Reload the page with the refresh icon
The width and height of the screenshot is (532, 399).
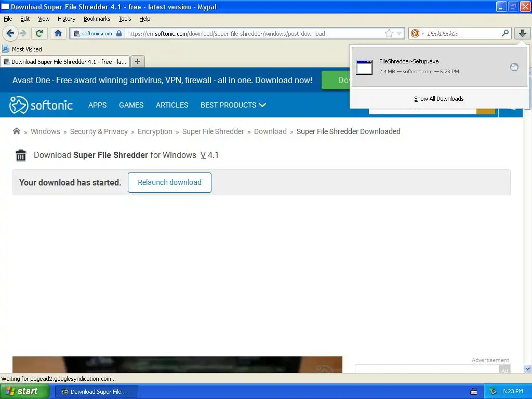(x=39, y=33)
